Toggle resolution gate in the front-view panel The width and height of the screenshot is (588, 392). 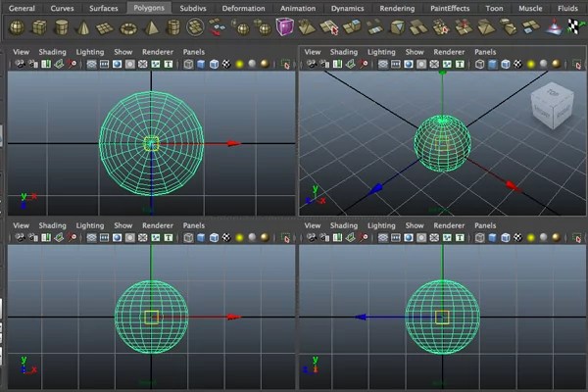(117, 238)
